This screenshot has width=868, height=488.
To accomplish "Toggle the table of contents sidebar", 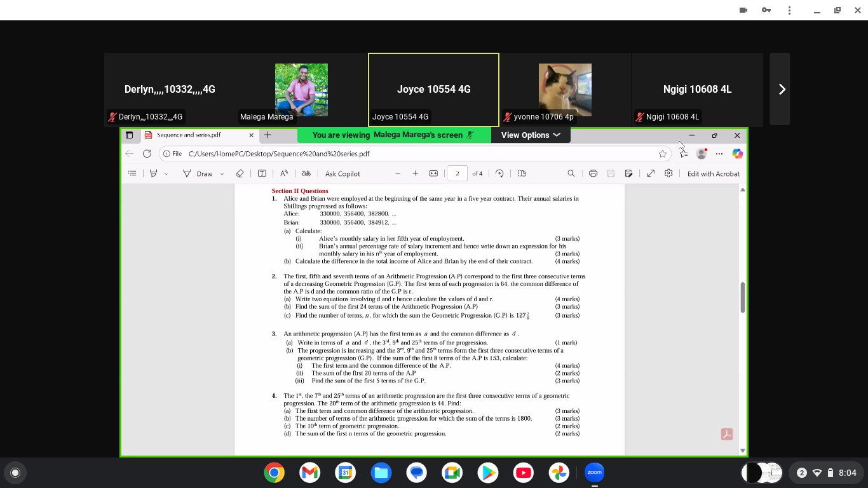I will (132, 173).
